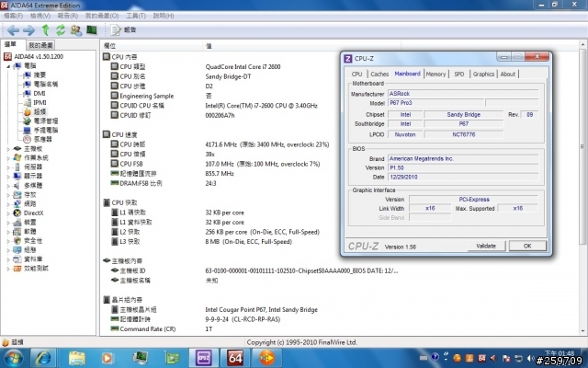Open the 檢視(V) menu
This screenshot has height=368, width=588.
[40, 16]
